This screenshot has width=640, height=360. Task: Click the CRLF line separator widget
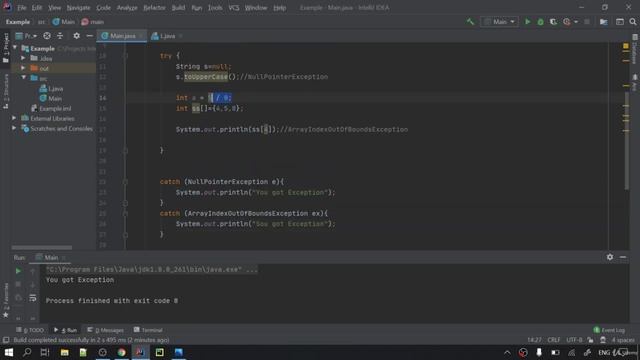[554, 340]
